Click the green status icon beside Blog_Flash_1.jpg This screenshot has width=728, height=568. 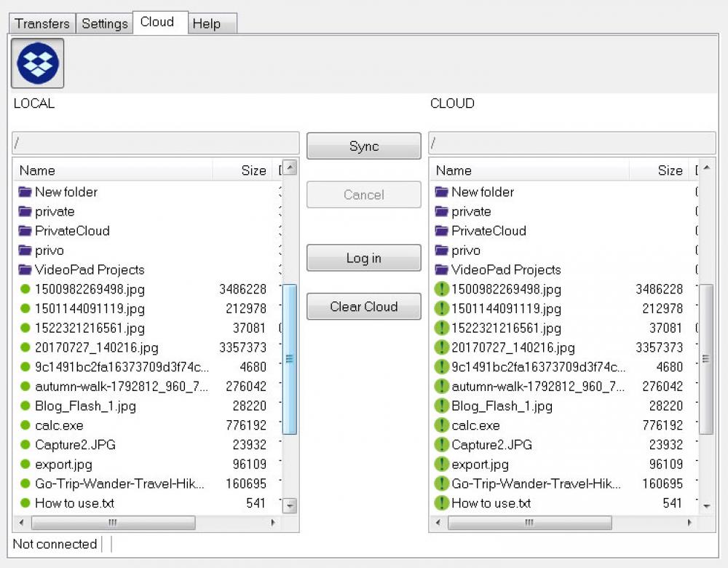coord(25,406)
